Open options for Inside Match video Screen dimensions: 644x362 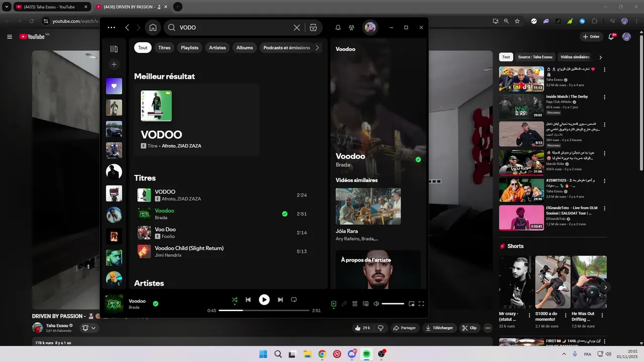pos(604,97)
